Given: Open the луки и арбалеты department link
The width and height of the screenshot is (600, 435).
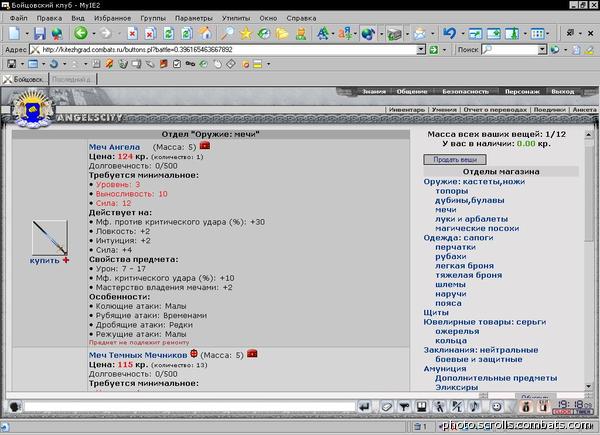Looking at the screenshot, I should [x=471, y=219].
